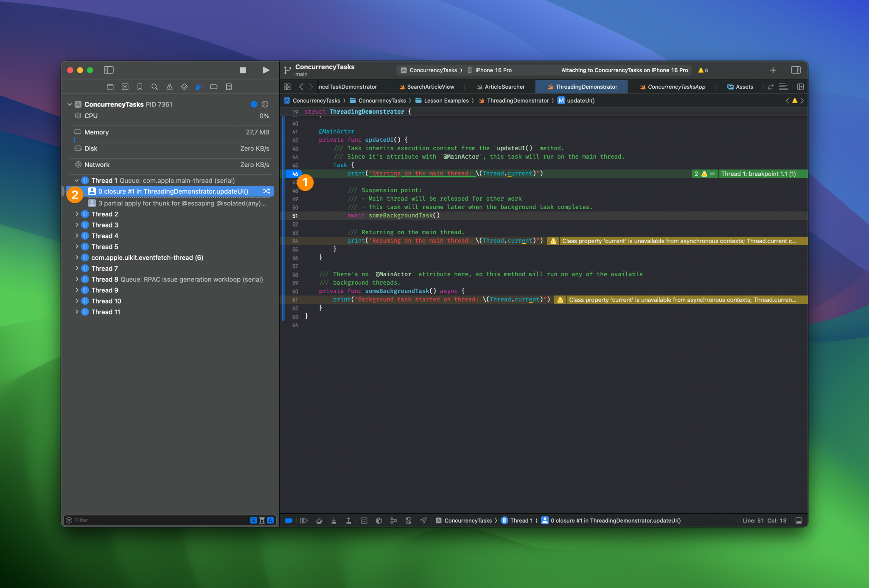Viewport: 869px width, 588px height.
Task: Stop the running ConcurrencyTasks app
Action: tap(243, 70)
